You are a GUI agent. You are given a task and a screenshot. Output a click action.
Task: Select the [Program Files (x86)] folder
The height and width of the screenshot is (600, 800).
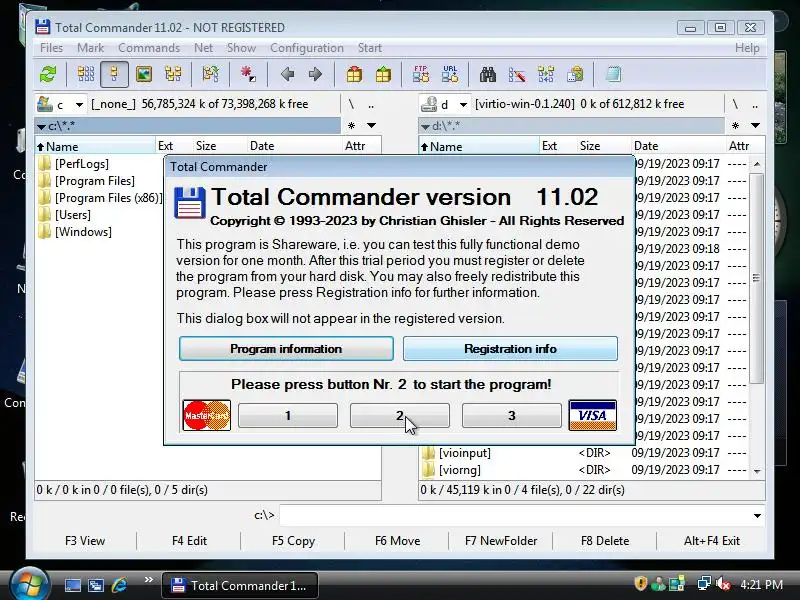coord(108,197)
